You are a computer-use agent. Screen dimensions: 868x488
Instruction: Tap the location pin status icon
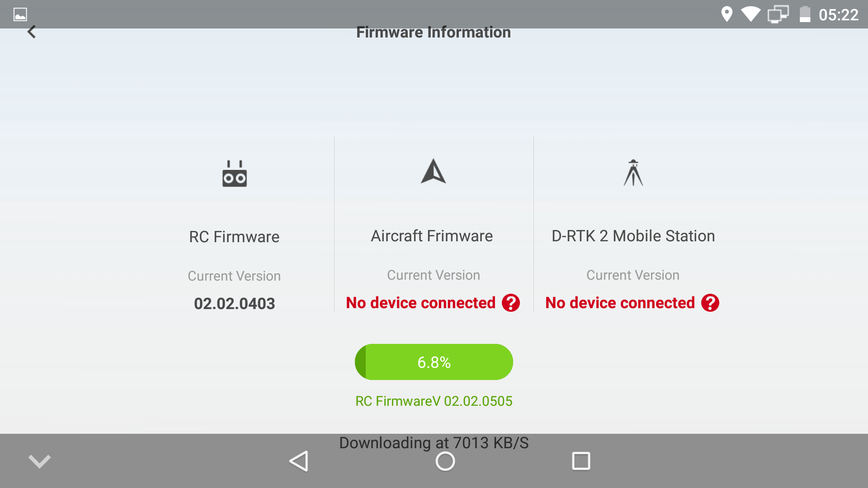(726, 14)
